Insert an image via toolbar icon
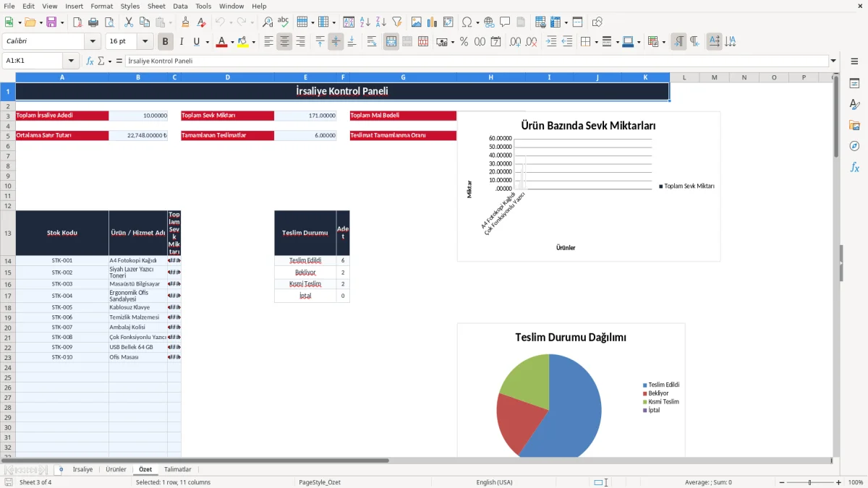 [417, 22]
